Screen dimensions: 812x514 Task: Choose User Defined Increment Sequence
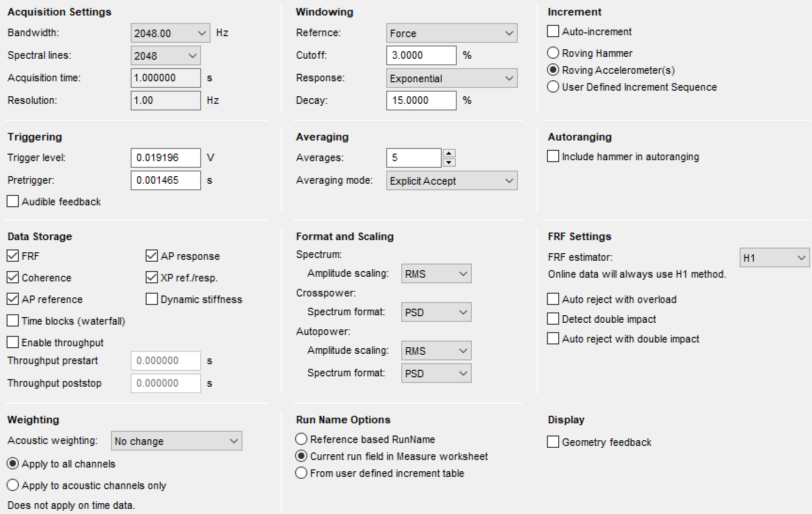click(553, 86)
